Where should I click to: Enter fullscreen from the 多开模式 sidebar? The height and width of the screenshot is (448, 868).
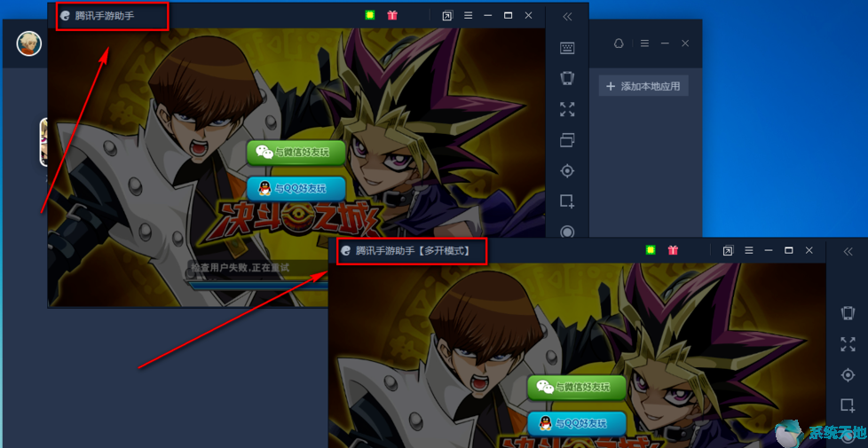click(848, 344)
